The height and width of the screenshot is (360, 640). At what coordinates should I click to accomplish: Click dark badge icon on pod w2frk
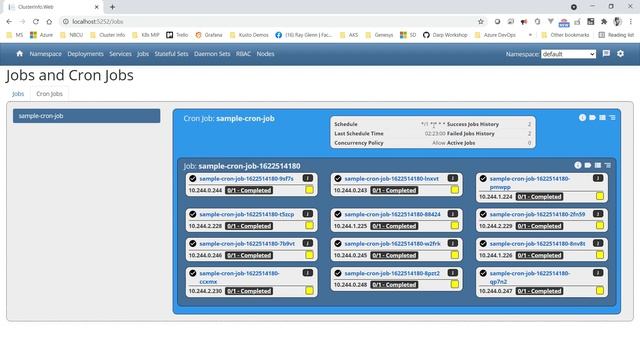(453, 243)
